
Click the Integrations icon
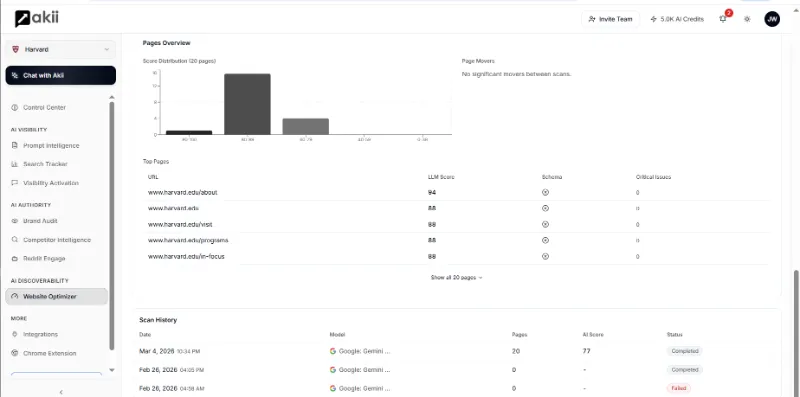tap(14, 334)
